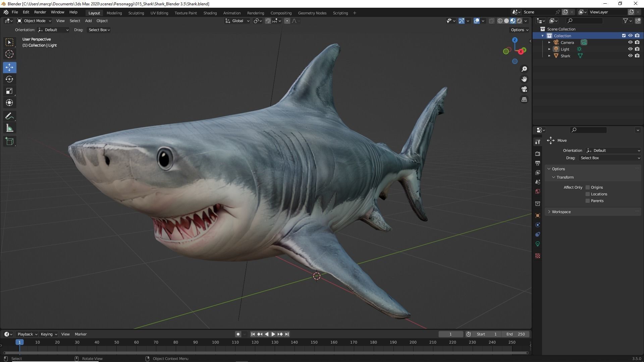Open header Drag Select Box dropdown

[99, 30]
